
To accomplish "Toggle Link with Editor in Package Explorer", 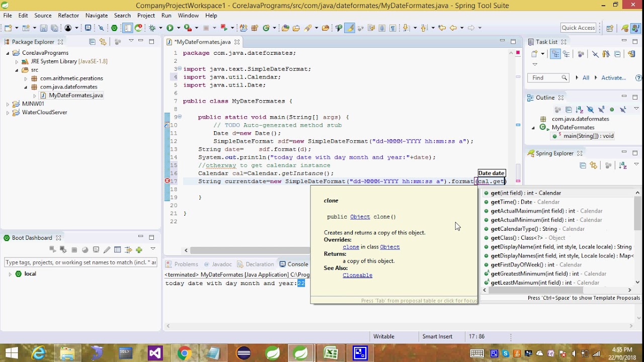I will pos(103,42).
